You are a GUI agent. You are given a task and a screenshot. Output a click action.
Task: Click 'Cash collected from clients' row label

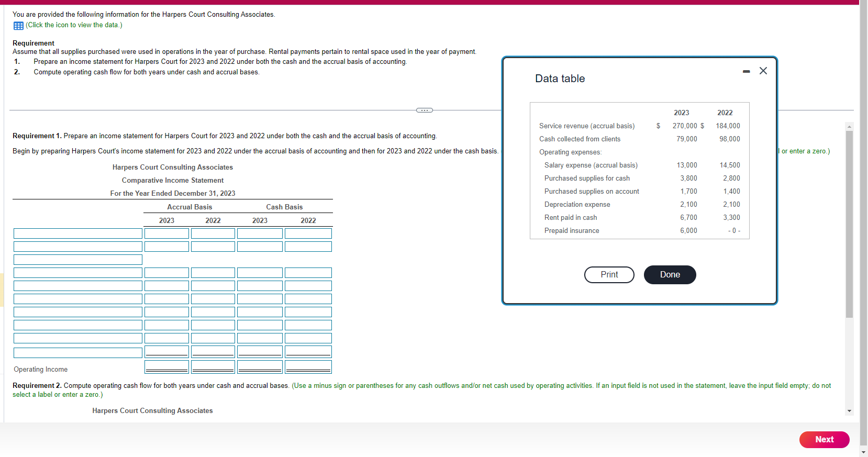click(580, 139)
